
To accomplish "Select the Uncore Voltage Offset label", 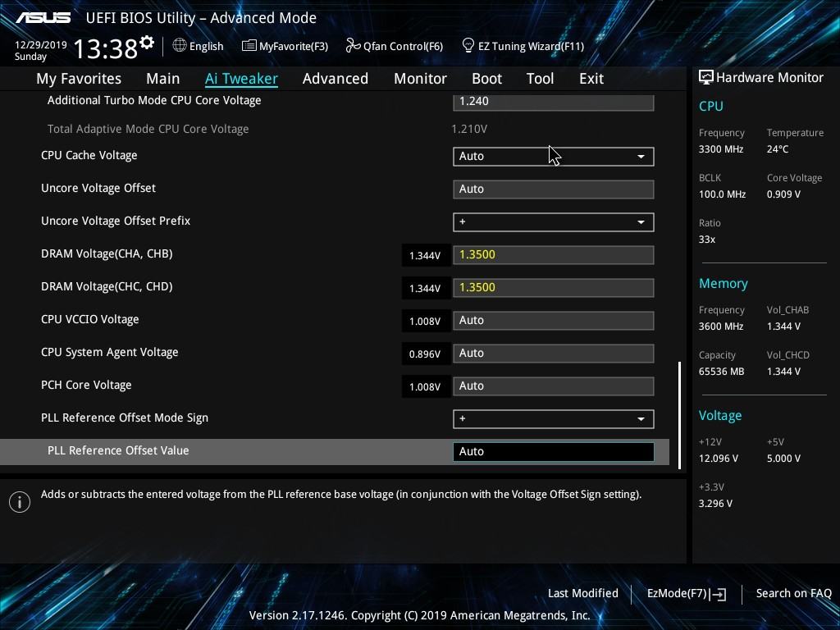I will [x=98, y=188].
